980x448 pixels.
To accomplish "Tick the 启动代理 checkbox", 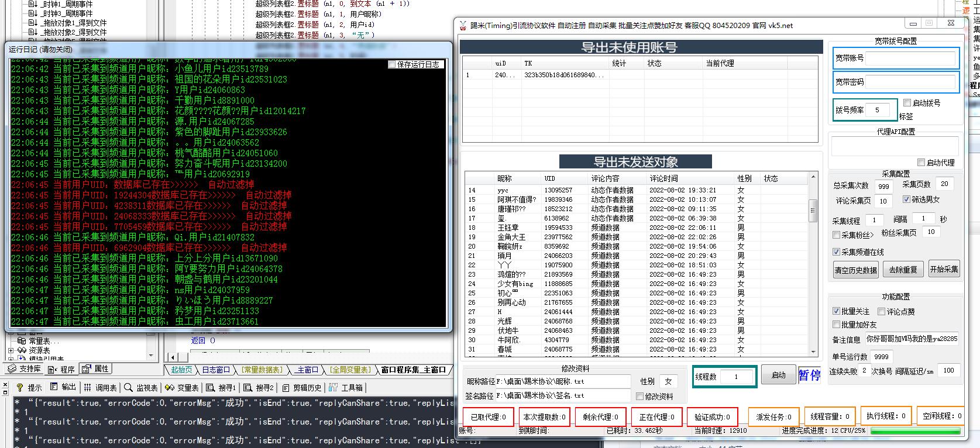I will coord(921,163).
